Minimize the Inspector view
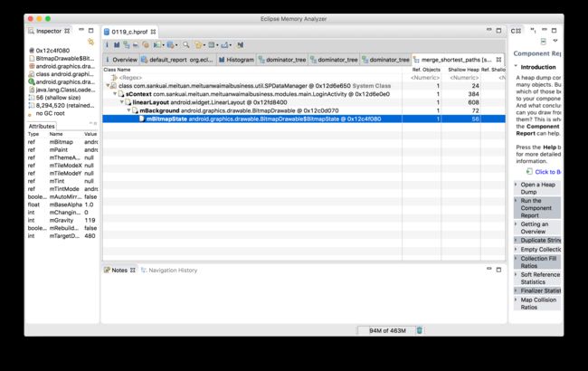Screen dimensions: 588x371 tap(81, 30)
